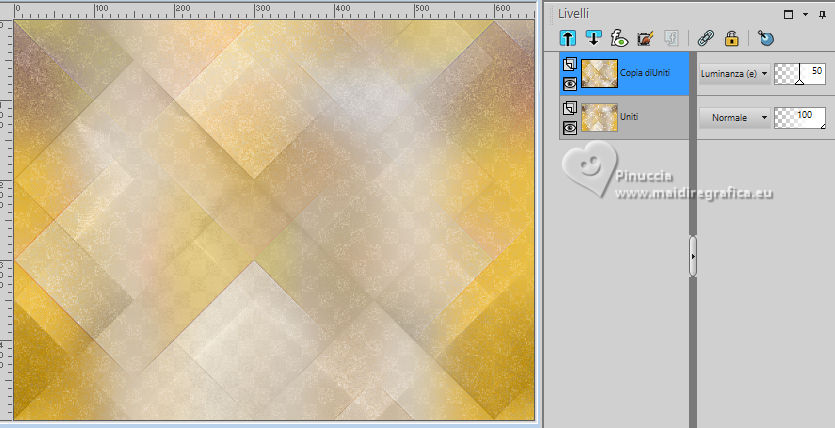
Task: Click the raster layer type icon of Copia diUniti
Action: pyautogui.click(x=570, y=64)
